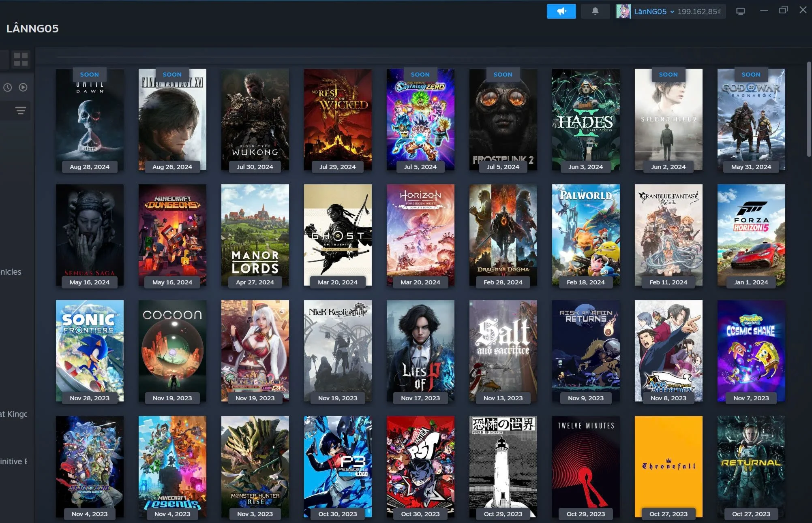Select Granblue Fantasy Relink cover
812x523 pixels.
tap(668, 235)
